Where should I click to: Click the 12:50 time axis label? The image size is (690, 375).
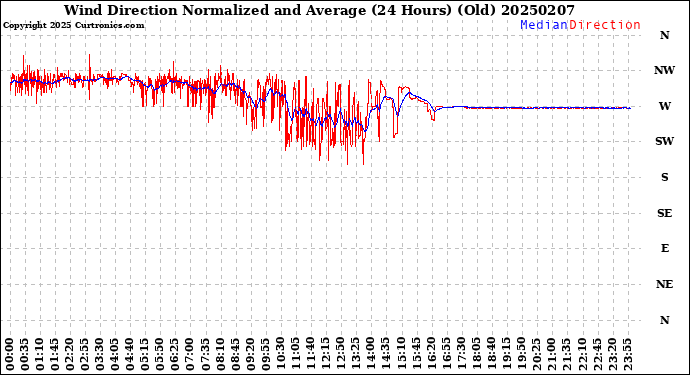[341, 355]
